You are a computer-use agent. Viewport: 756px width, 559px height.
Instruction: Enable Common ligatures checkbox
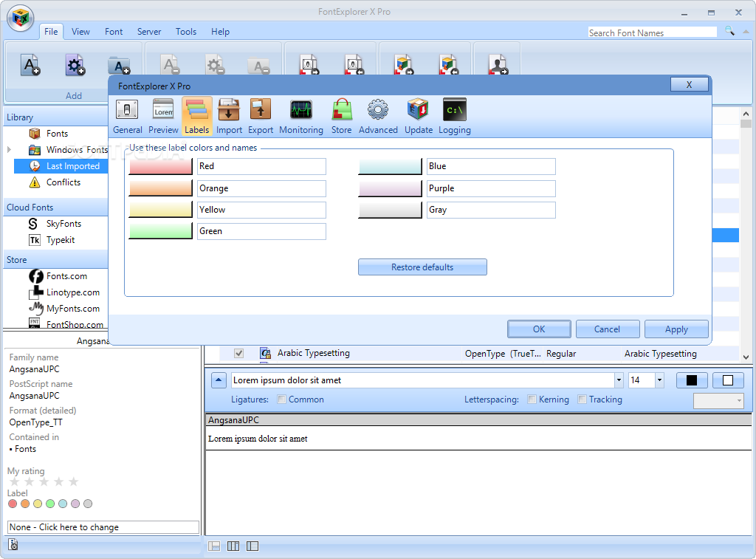[x=282, y=399]
